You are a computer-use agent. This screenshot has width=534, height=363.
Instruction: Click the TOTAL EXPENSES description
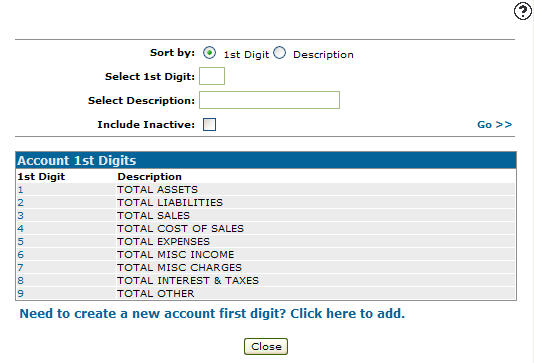pos(163,241)
